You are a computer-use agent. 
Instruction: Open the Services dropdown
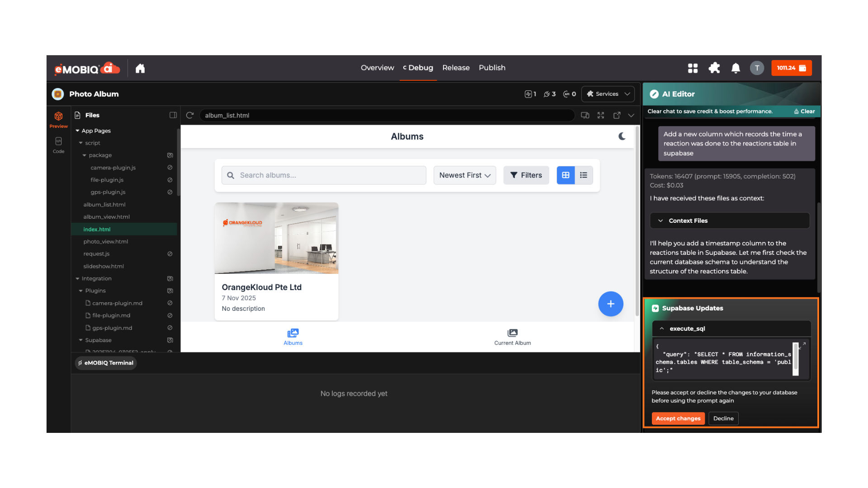click(608, 94)
